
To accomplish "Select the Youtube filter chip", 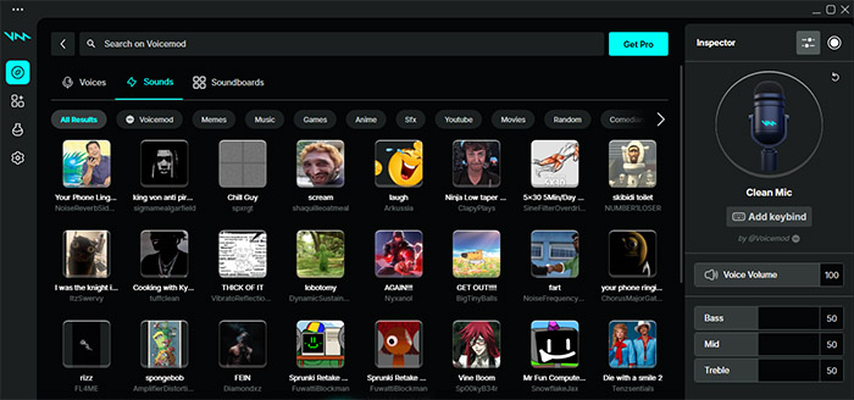I will (458, 119).
